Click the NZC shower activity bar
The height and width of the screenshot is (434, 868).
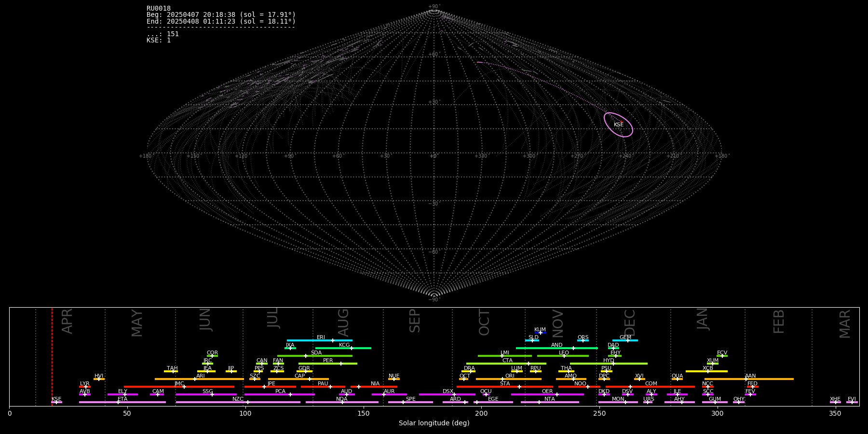click(238, 402)
